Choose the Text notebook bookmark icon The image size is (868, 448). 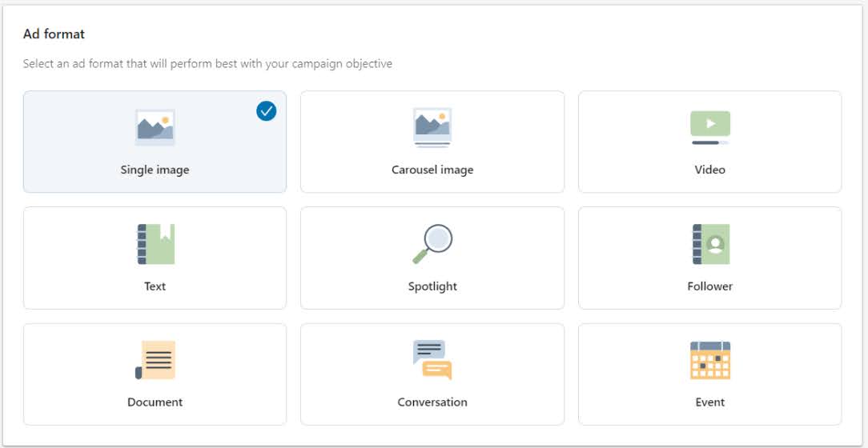click(x=155, y=244)
